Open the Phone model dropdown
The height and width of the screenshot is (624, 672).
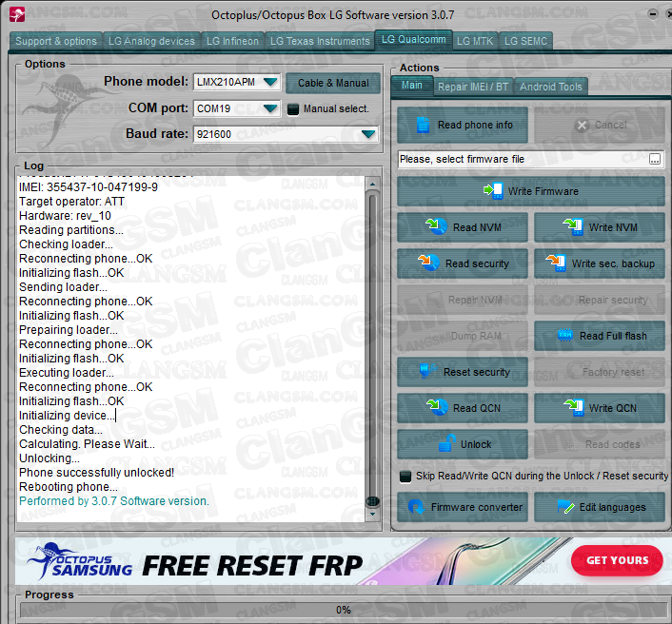point(270,82)
